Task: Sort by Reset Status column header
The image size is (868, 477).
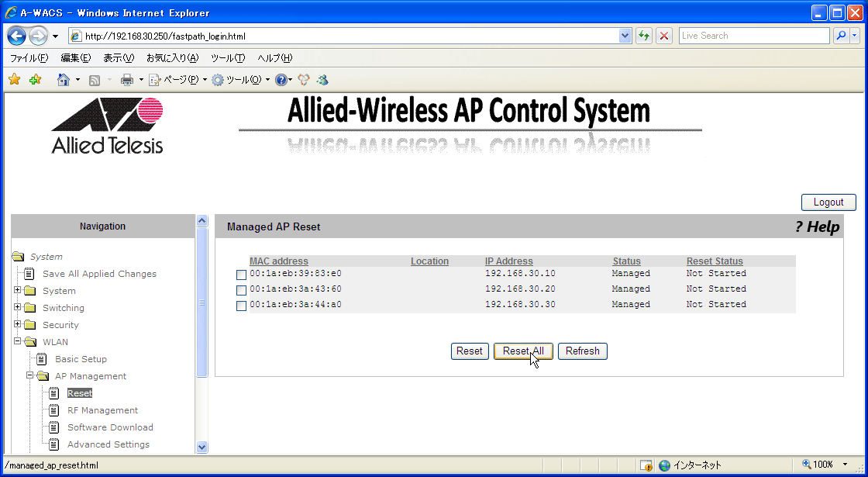Action: coord(715,261)
